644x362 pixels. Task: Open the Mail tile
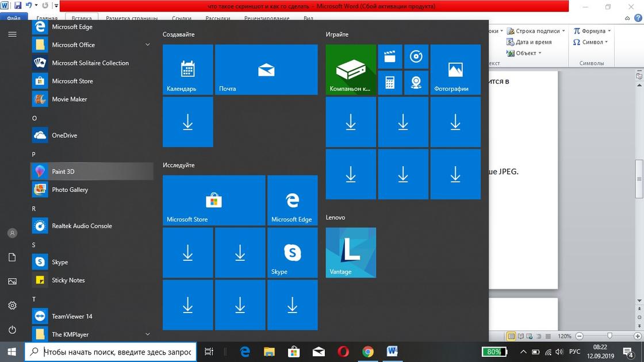click(266, 70)
